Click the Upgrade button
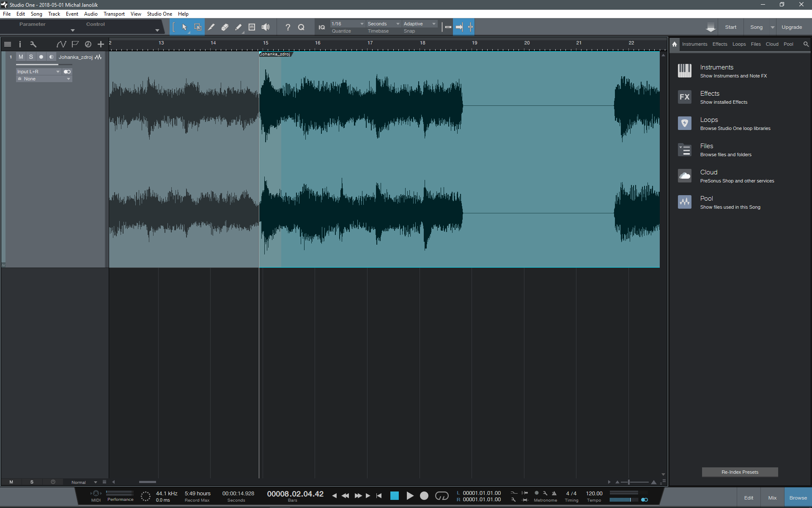812x508 pixels. [792, 27]
